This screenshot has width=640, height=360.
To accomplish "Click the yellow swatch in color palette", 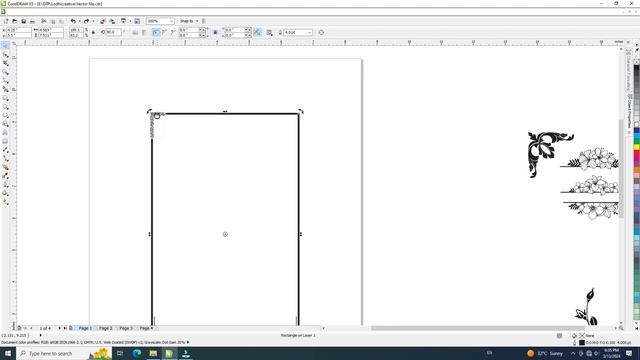I will (637, 147).
